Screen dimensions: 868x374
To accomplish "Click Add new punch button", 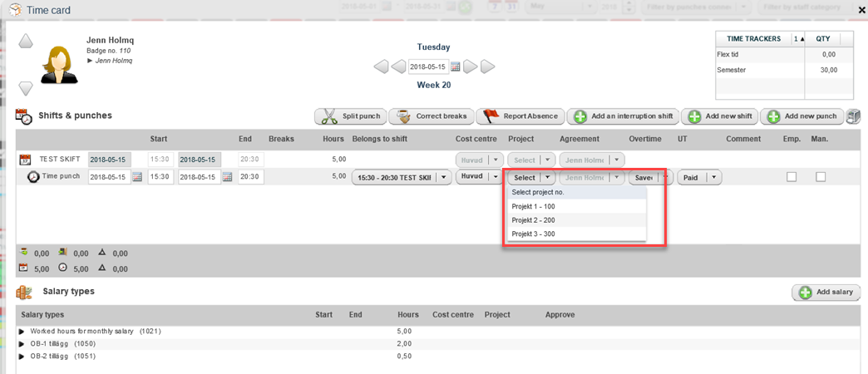I will [x=801, y=116].
